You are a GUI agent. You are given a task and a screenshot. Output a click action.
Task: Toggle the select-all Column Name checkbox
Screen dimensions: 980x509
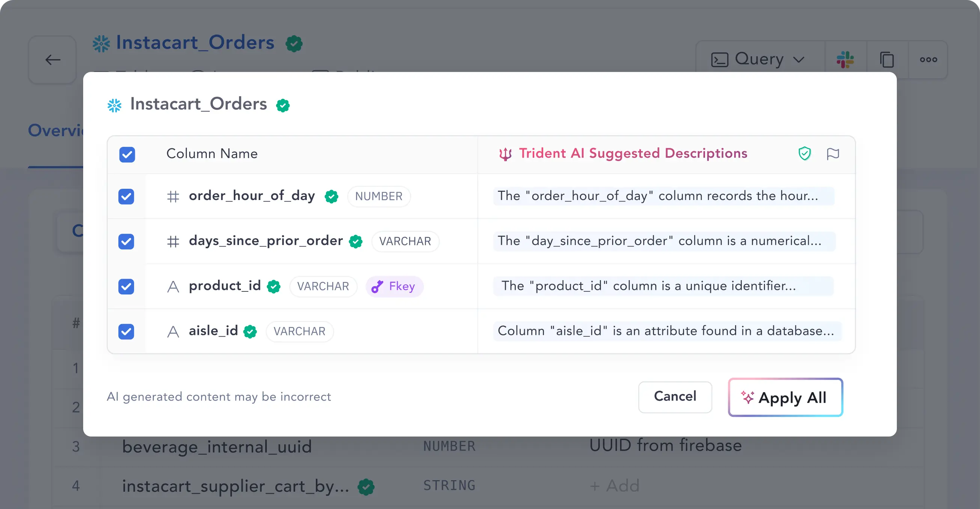(127, 154)
